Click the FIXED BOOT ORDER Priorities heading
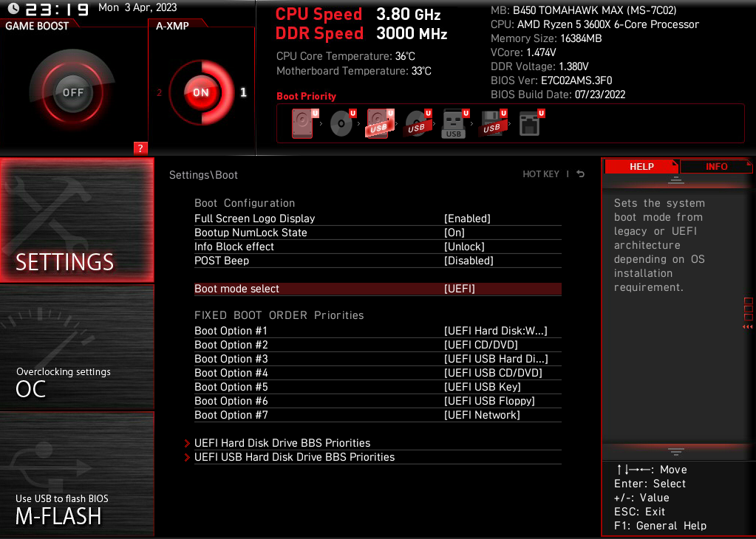This screenshot has width=756, height=539. [x=279, y=315]
